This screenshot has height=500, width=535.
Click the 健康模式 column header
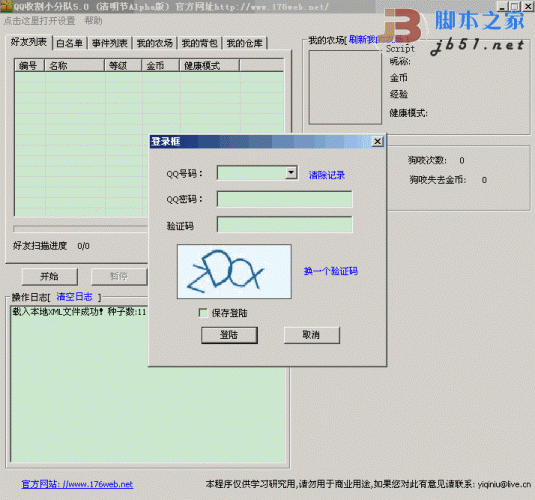tap(209, 66)
